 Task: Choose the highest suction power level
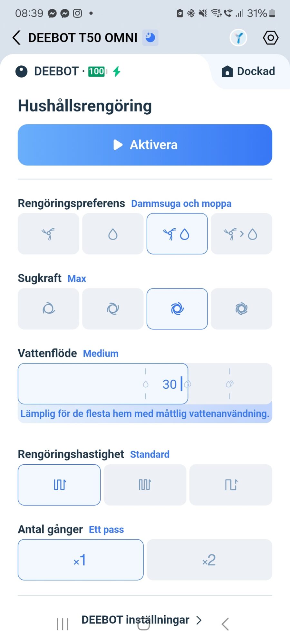tap(241, 309)
